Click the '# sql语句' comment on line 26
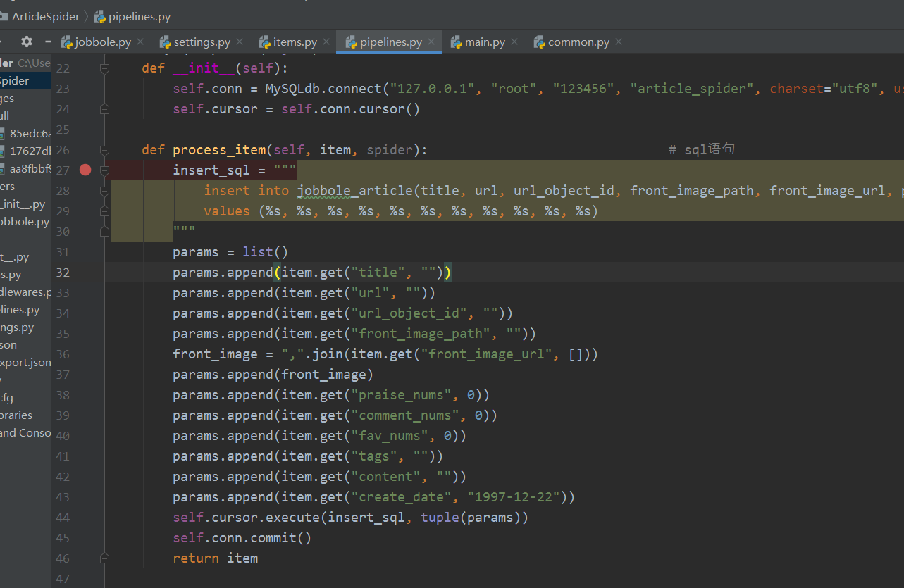Viewport: 904px width, 588px height. (x=702, y=150)
